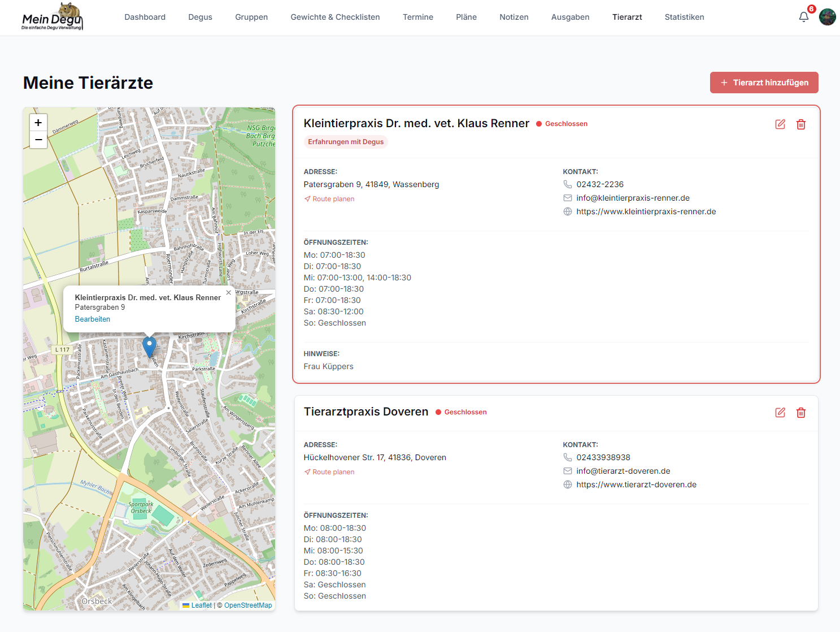Click the Sportpark Orsbeck map label

[141, 508]
